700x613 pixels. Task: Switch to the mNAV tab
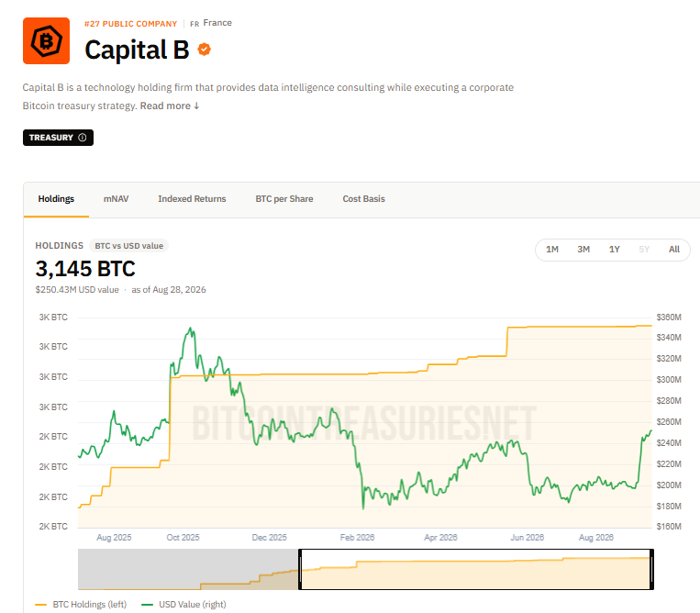pos(117,199)
